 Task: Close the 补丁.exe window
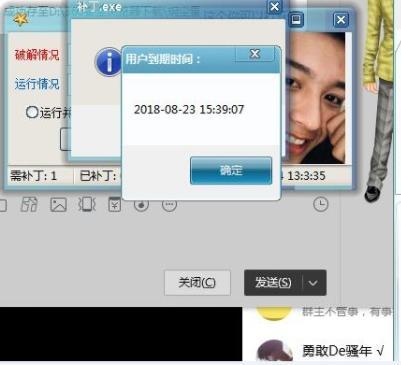(274, 7)
